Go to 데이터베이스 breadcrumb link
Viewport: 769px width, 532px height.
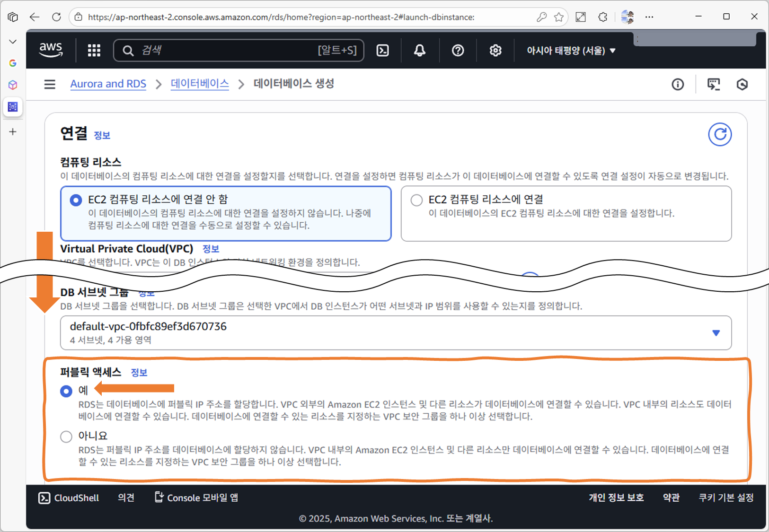(x=200, y=84)
